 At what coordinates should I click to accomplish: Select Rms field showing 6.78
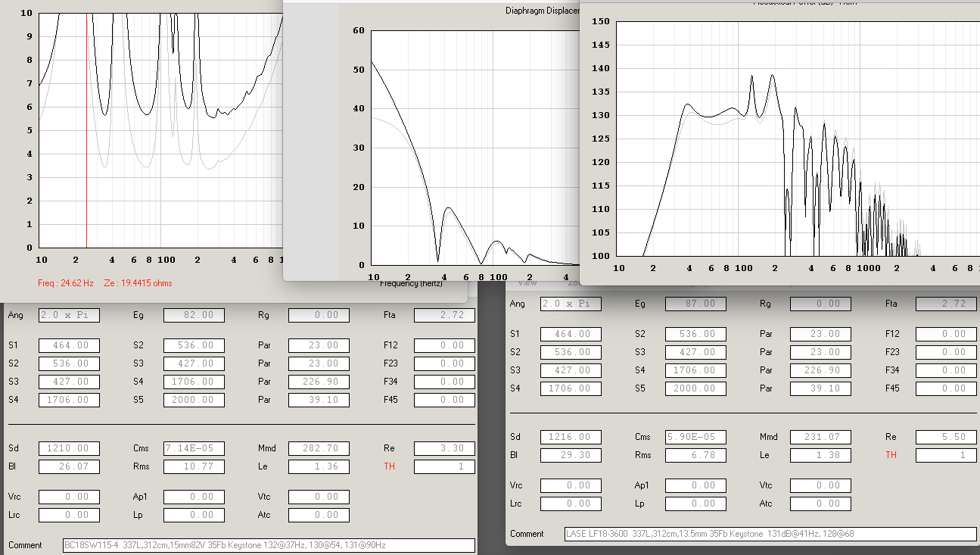(695, 455)
